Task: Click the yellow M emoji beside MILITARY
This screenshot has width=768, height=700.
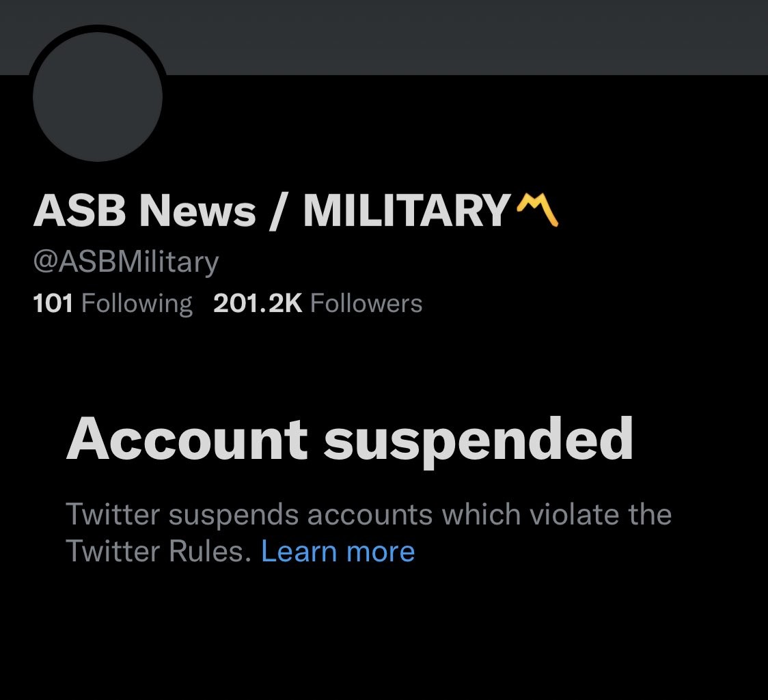Action: coord(538,210)
